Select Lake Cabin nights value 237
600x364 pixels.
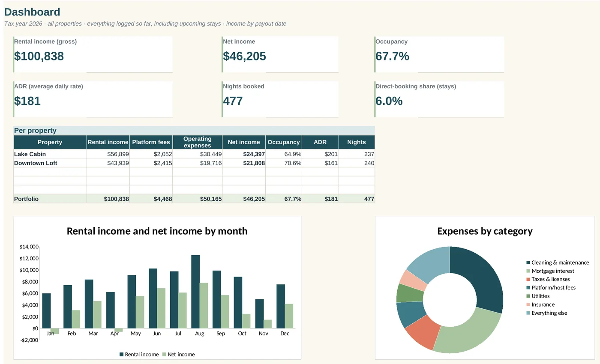tap(369, 154)
